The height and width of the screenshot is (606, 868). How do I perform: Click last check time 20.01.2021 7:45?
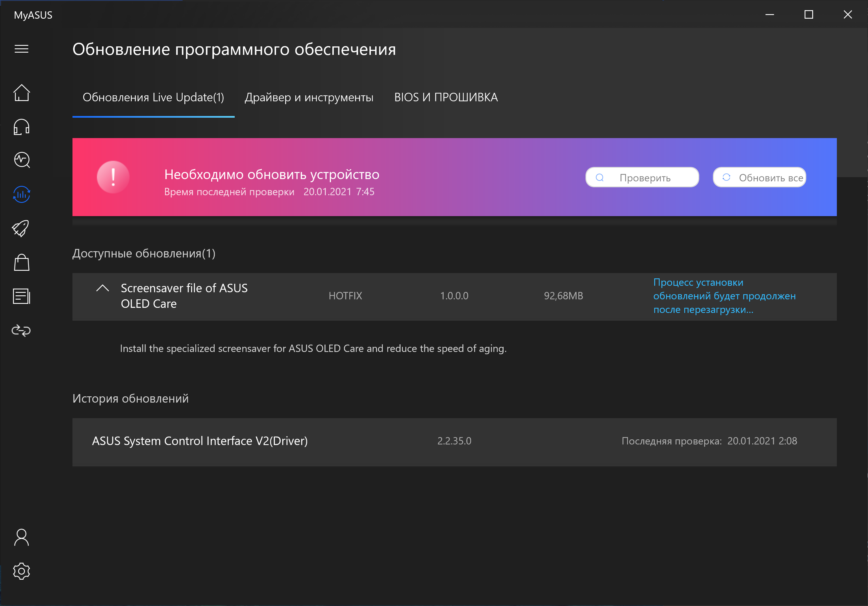click(339, 192)
